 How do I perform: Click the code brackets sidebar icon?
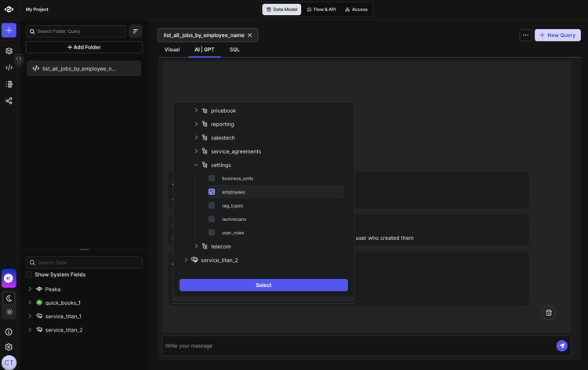[x=9, y=67]
